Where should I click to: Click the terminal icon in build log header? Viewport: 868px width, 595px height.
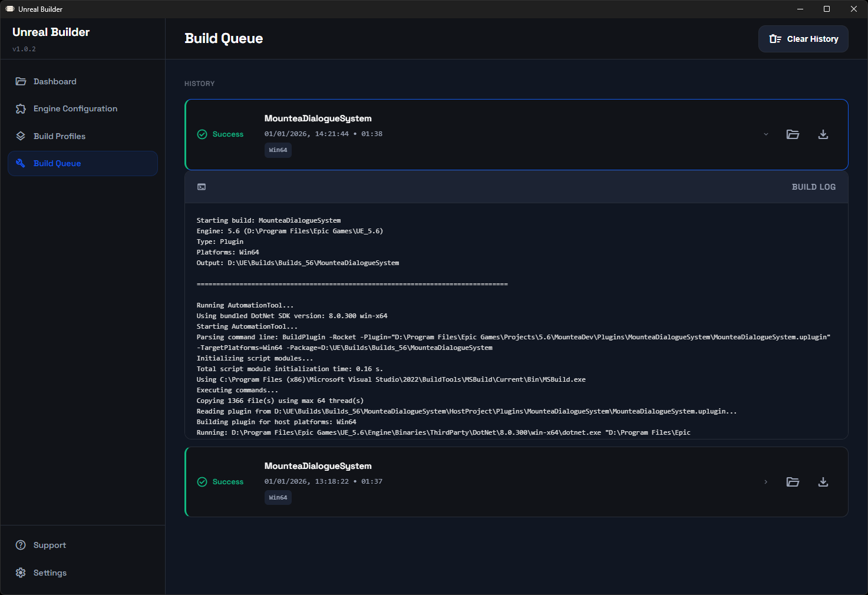point(202,187)
